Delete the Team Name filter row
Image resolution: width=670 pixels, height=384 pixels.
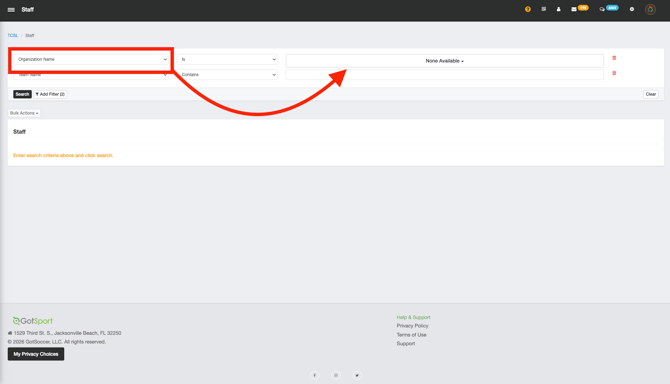[614, 73]
